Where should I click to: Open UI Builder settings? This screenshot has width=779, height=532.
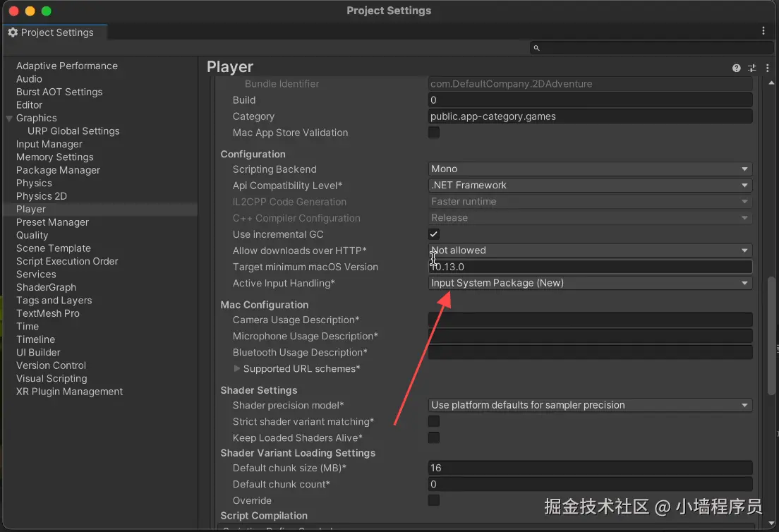pos(38,352)
